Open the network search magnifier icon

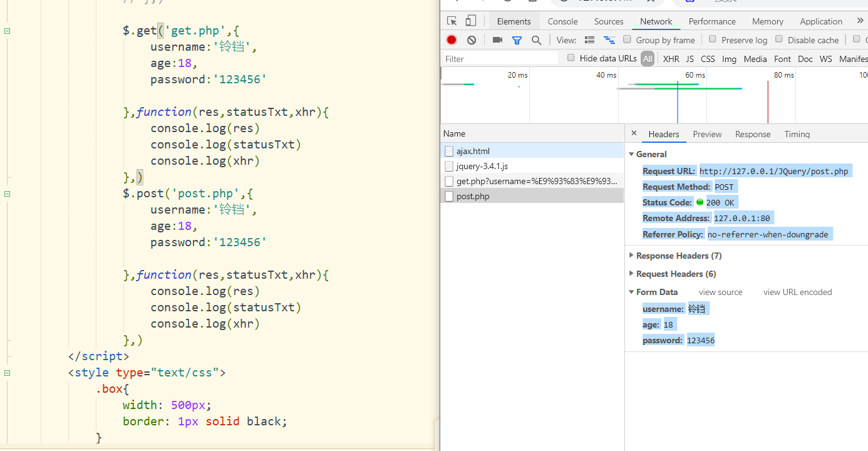pyautogui.click(x=537, y=40)
